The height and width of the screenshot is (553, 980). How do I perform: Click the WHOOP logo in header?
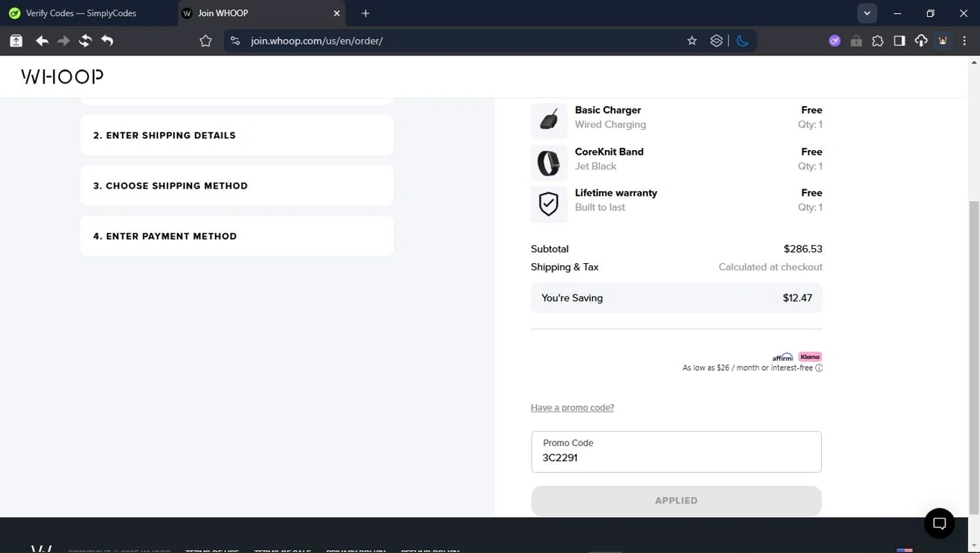tap(62, 76)
